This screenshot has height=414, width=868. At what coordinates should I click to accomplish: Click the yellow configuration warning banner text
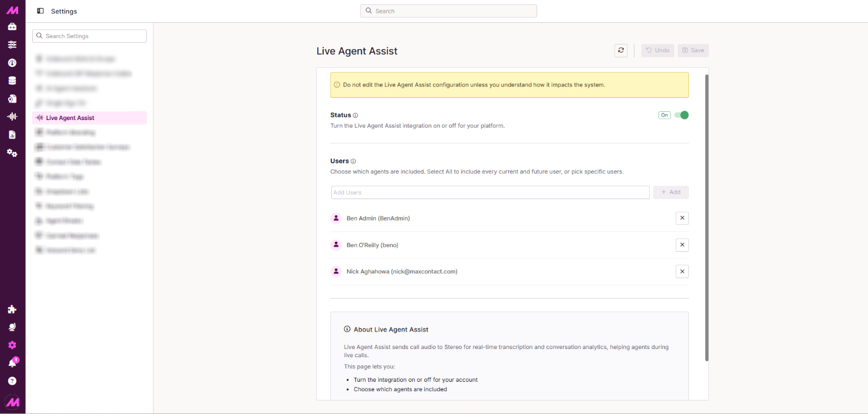pyautogui.click(x=474, y=85)
